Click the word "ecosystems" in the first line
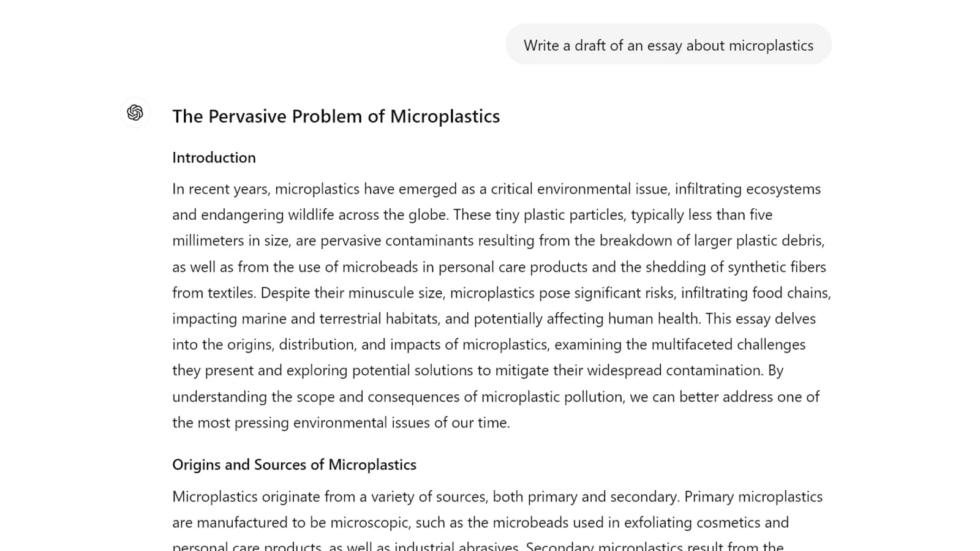980x551 pixels. click(x=783, y=189)
